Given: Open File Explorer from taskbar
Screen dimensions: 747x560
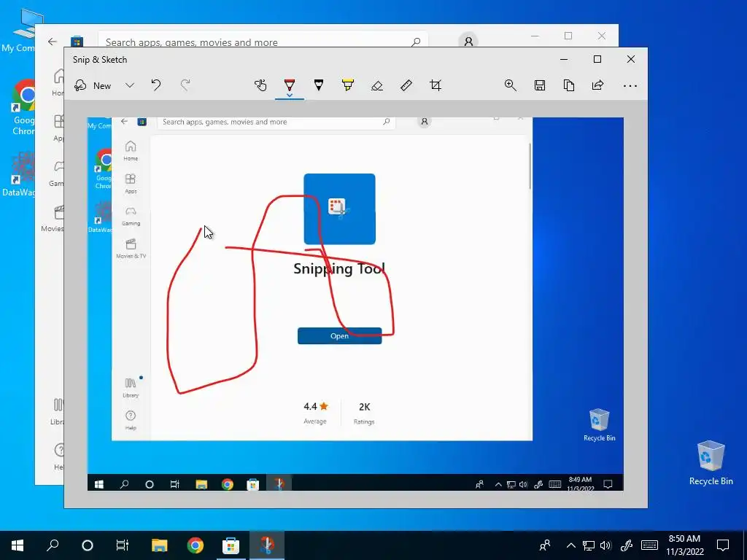Looking at the screenshot, I should pos(160,545).
